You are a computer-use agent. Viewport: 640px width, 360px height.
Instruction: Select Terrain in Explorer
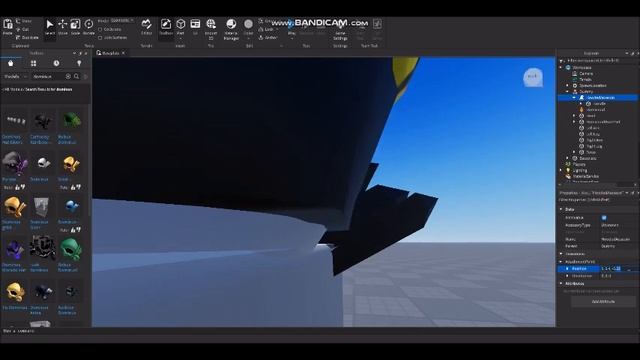(585, 79)
